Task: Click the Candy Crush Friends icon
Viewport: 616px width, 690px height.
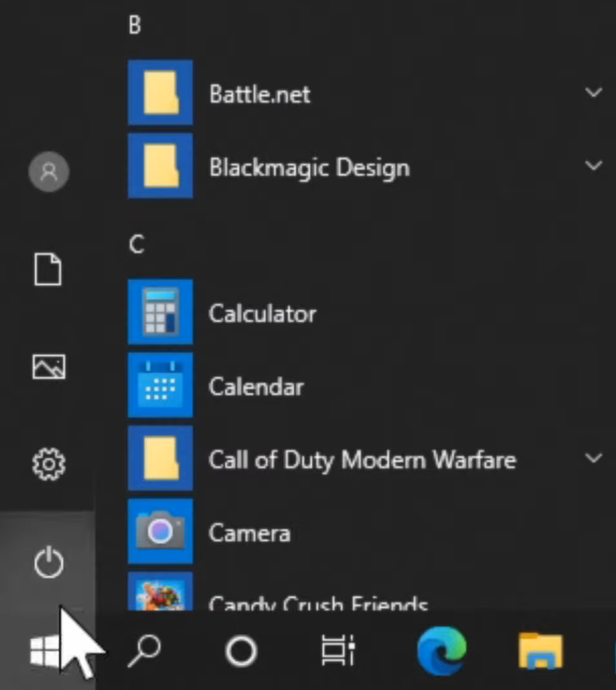Action: 160,591
